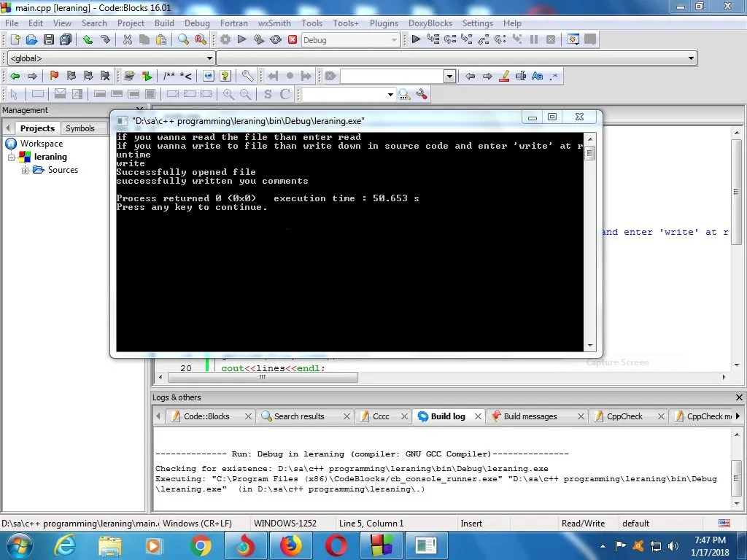Image resolution: width=747 pixels, height=560 pixels.
Task: Open the volume control in the system tray
Action: 673,546
